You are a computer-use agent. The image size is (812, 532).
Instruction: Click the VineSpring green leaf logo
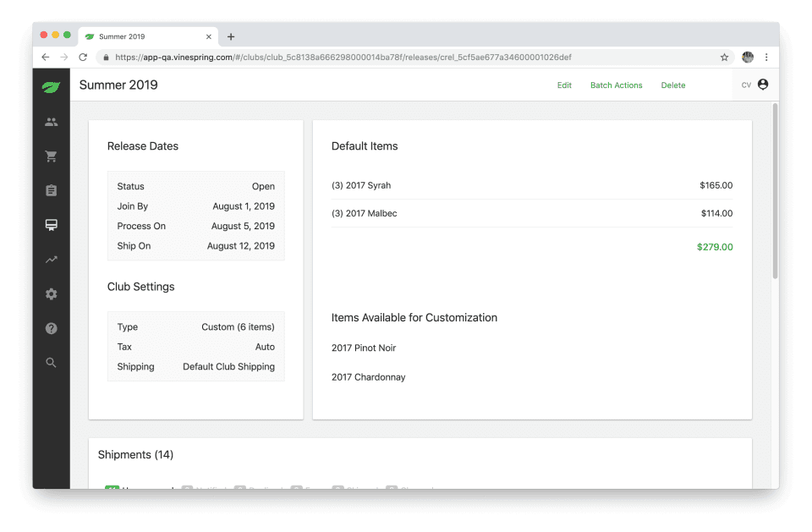tap(51, 86)
